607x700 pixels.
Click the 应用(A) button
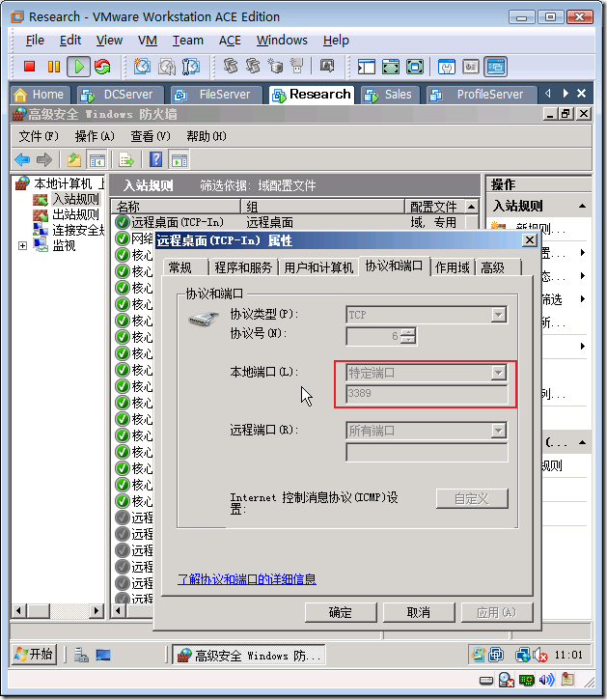click(497, 612)
